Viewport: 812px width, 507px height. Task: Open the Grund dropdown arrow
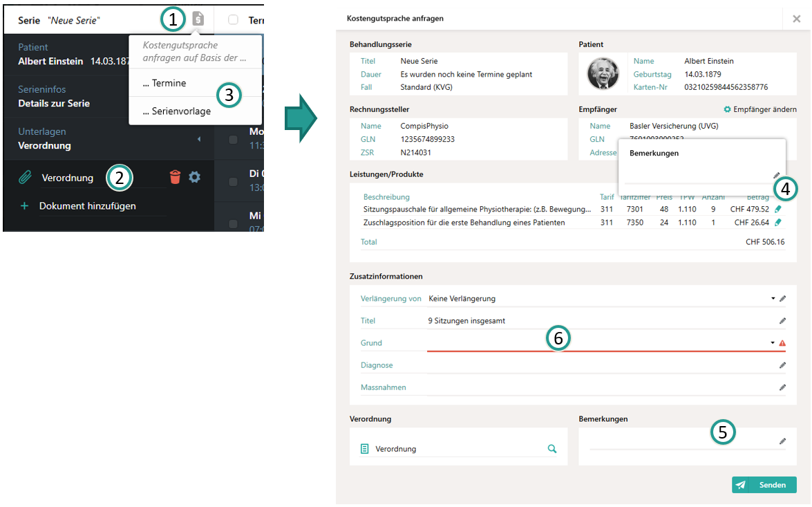[773, 343]
